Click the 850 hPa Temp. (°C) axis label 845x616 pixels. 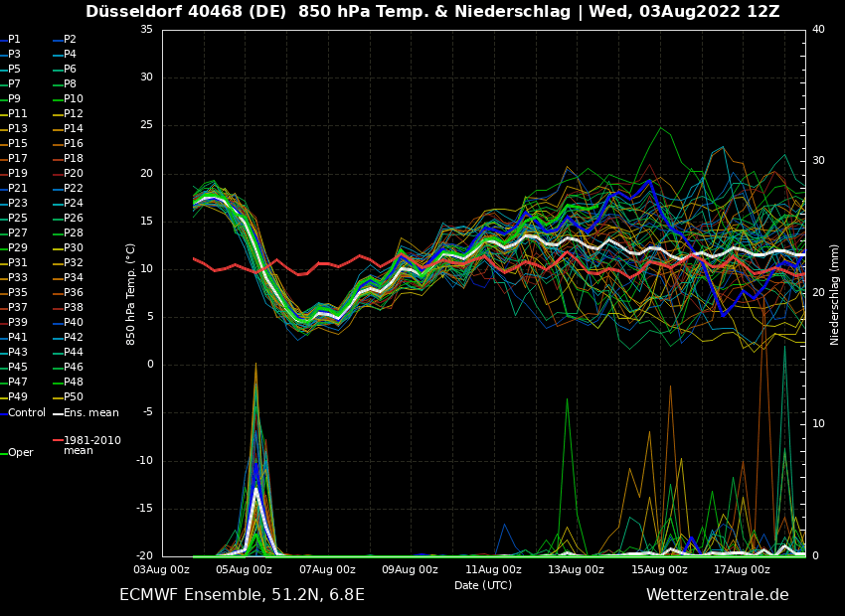coord(131,294)
